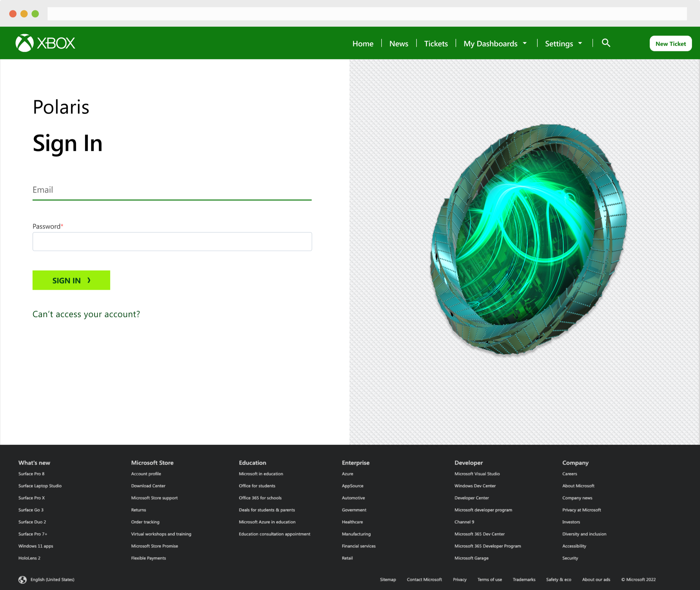Open Windows 11 apps link

(36, 546)
